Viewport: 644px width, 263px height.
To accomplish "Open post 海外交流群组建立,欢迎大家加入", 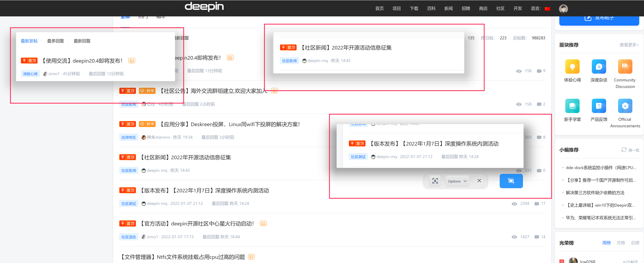I will (x=214, y=91).
